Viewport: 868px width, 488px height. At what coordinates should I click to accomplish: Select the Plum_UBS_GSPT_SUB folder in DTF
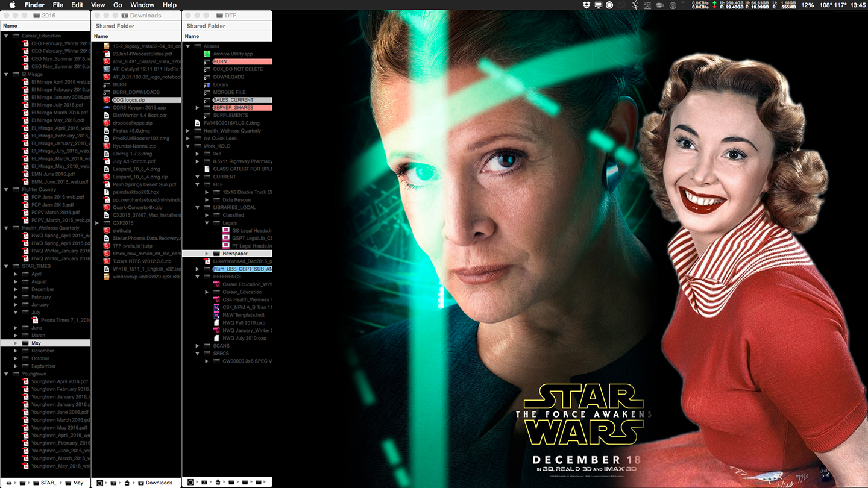[x=242, y=269]
